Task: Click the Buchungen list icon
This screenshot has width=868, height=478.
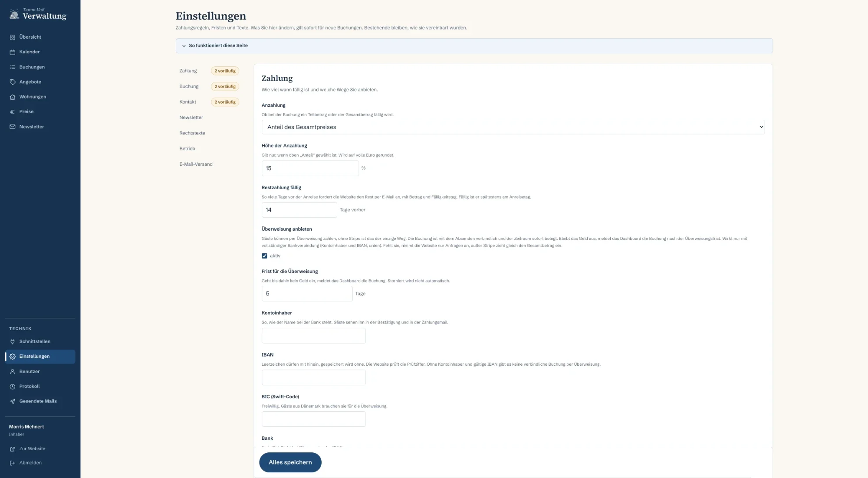Action: (12, 67)
